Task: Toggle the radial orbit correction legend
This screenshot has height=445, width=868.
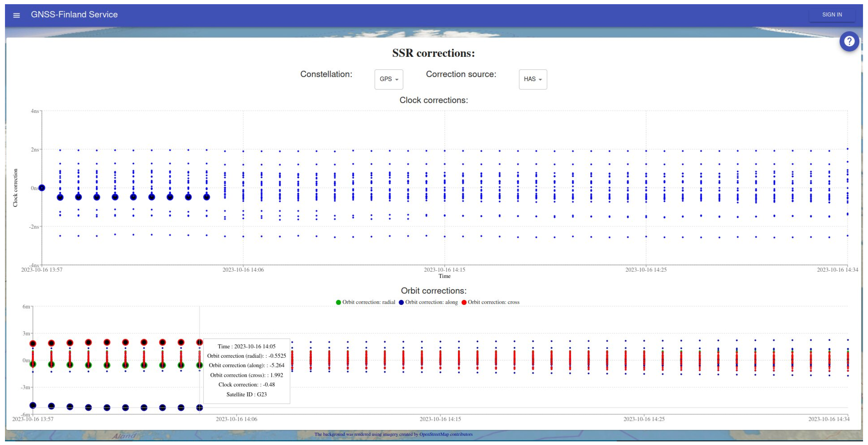Action: click(x=368, y=302)
